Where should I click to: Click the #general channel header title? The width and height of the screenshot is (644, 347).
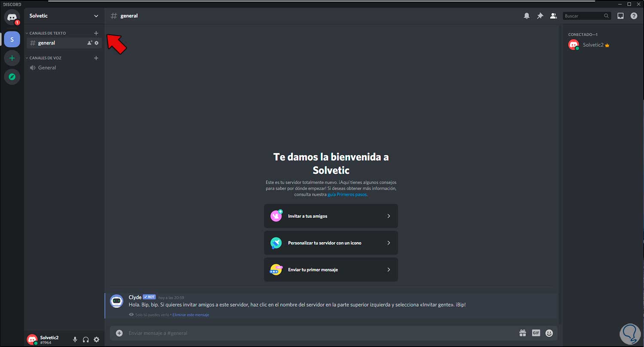coord(129,16)
